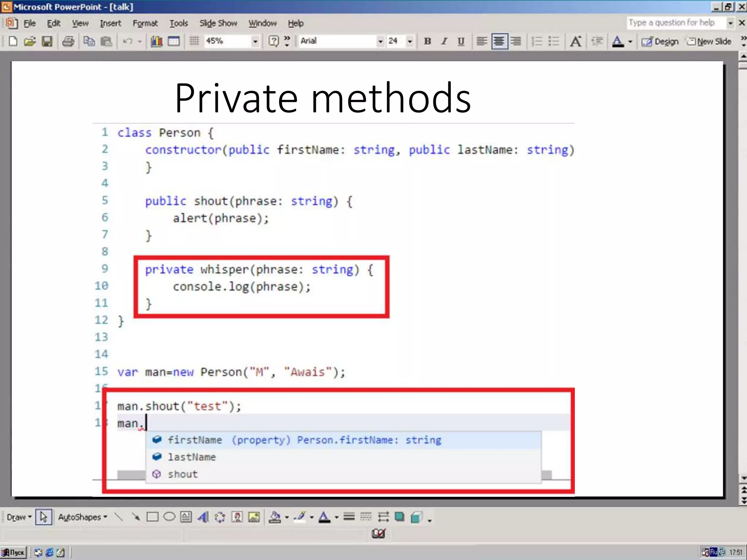747x560 pixels.
Task: Click Font Color A in Formatting toolbar
Action: click(x=618, y=41)
